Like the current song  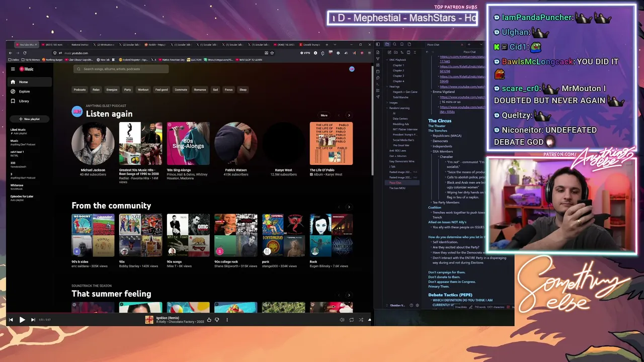point(209,320)
